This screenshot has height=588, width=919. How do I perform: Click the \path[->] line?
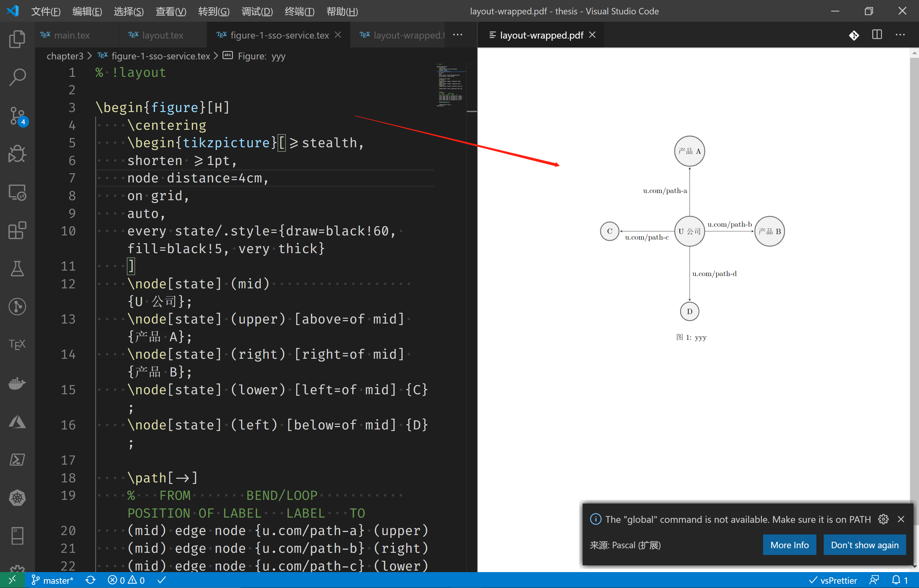pyautogui.click(x=162, y=478)
